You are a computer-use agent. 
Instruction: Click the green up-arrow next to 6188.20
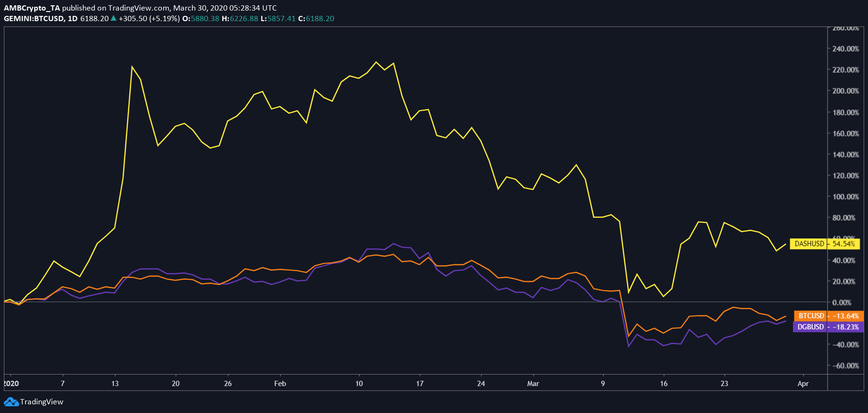[x=113, y=18]
